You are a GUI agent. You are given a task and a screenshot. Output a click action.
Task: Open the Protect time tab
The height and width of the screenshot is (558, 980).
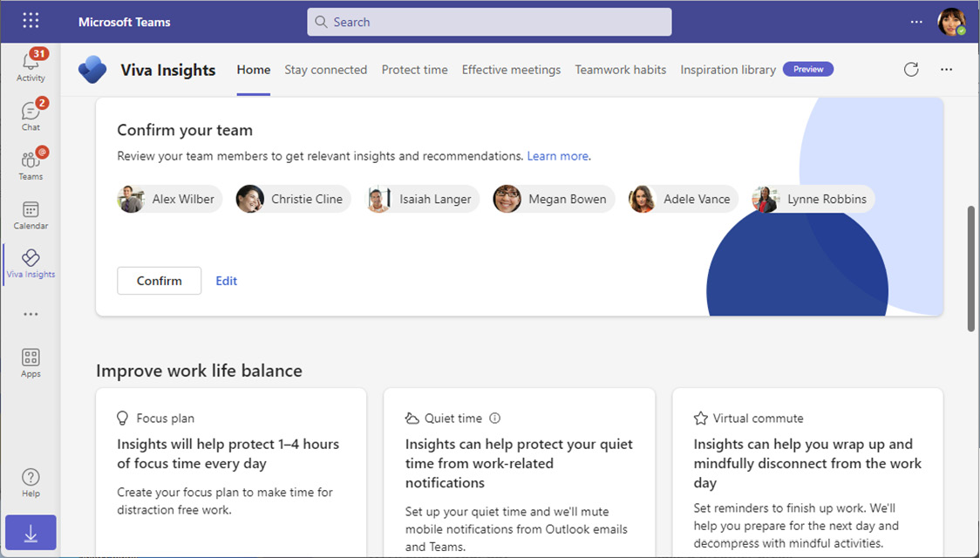click(414, 70)
